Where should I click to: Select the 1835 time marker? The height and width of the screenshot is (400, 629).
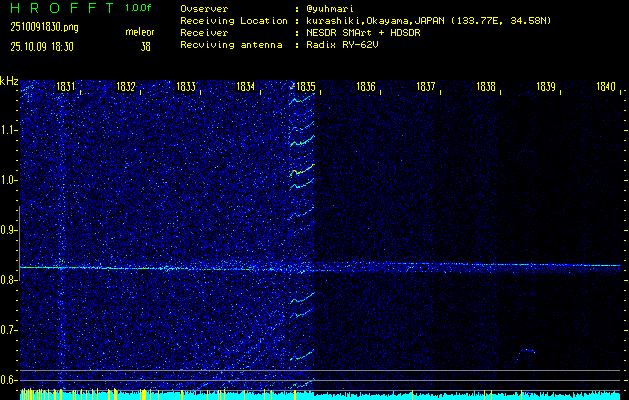306,86
